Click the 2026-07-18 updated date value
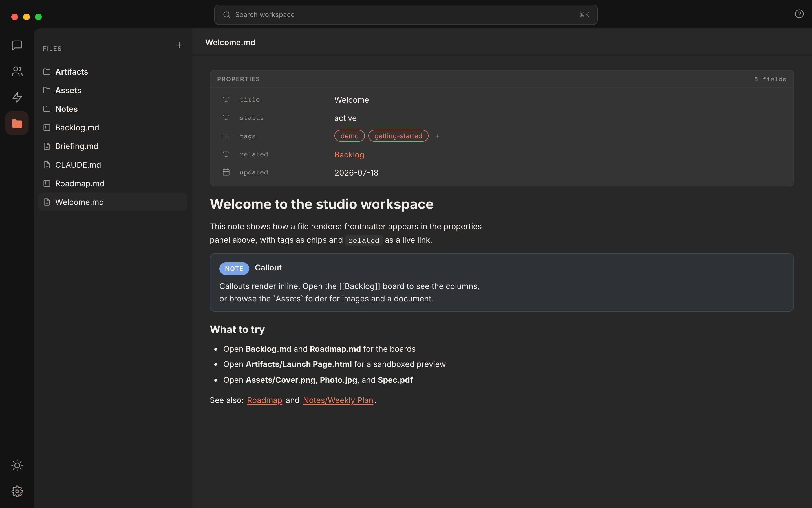 click(x=356, y=173)
